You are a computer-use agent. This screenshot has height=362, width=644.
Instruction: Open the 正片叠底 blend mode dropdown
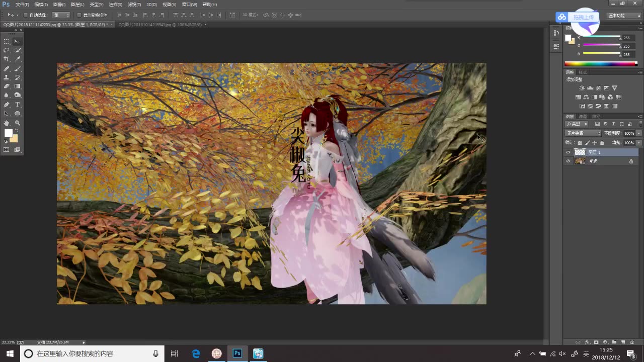coord(583,133)
